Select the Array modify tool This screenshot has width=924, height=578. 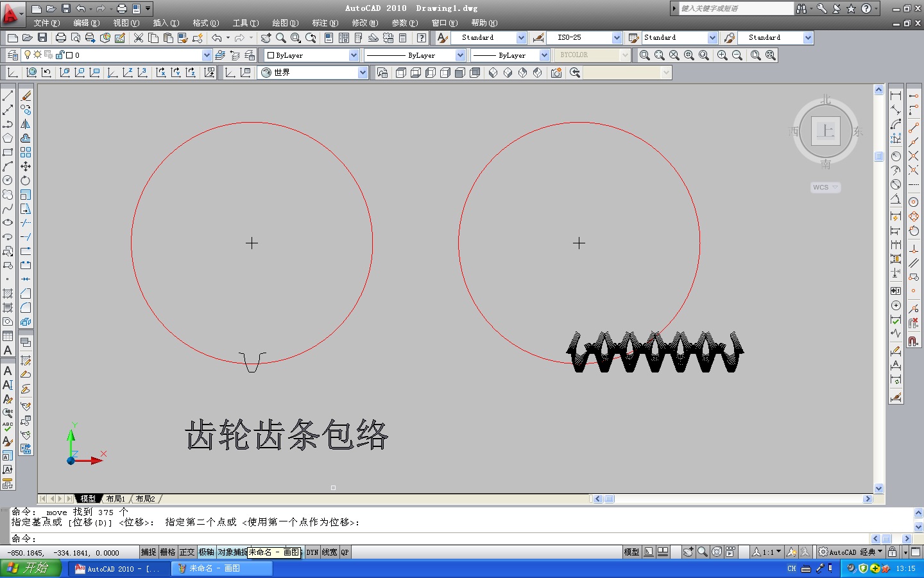click(x=26, y=152)
